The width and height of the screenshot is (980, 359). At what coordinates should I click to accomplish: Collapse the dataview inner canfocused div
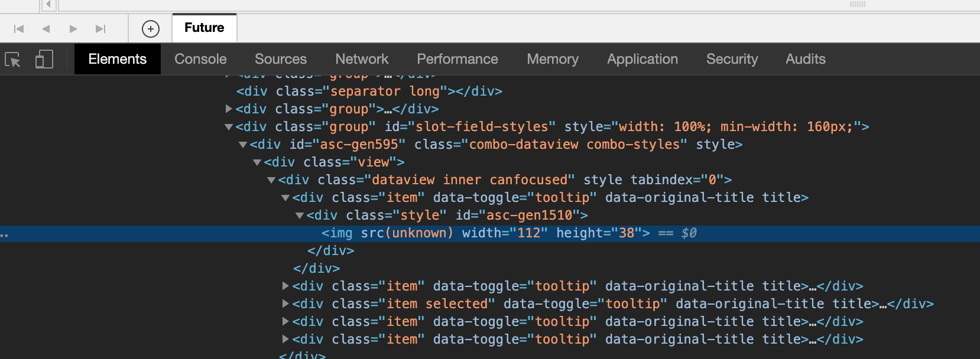271,180
